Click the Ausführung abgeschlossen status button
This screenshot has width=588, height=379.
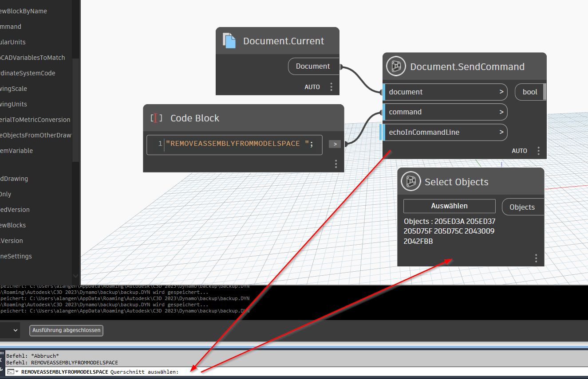(66, 330)
